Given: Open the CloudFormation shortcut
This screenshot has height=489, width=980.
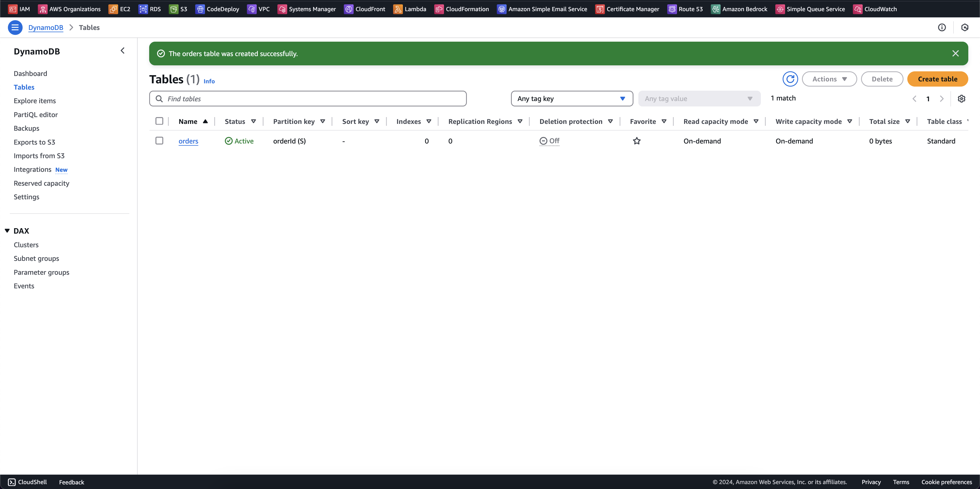Looking at the screenshot, I should tap(462, 9).
